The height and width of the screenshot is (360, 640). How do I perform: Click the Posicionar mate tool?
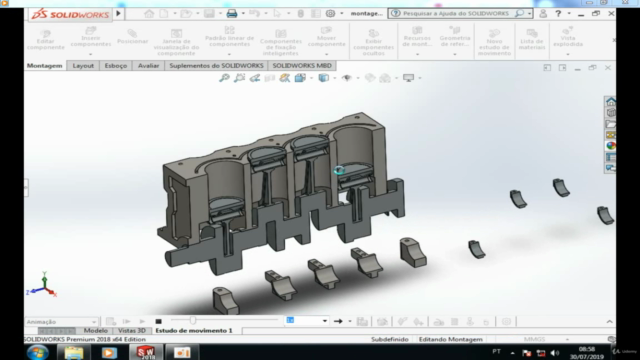[132, 36]
